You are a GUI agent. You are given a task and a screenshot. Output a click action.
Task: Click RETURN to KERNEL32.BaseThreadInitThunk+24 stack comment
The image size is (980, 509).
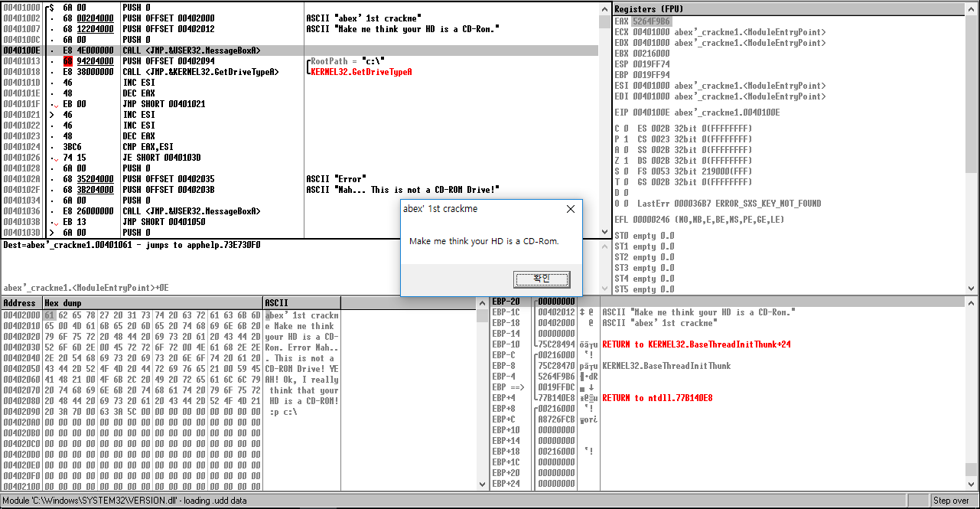click(x=696, y=344)
